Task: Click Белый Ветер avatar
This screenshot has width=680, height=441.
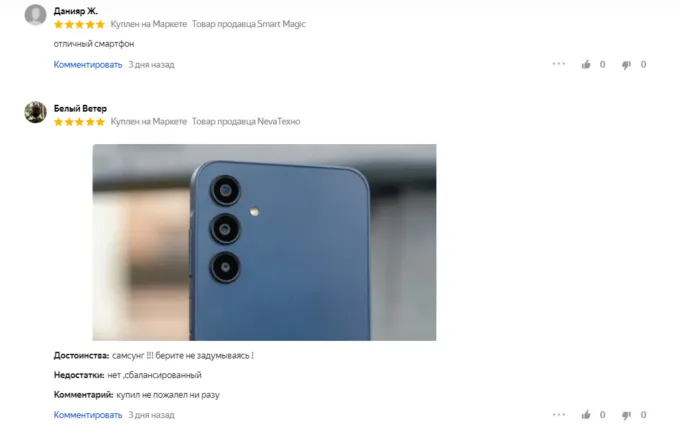Action: coord(35,112)
